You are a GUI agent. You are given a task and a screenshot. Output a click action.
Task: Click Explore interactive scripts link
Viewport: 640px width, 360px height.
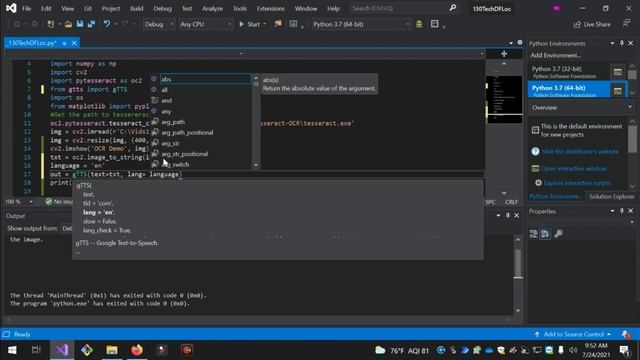(577, 183)
